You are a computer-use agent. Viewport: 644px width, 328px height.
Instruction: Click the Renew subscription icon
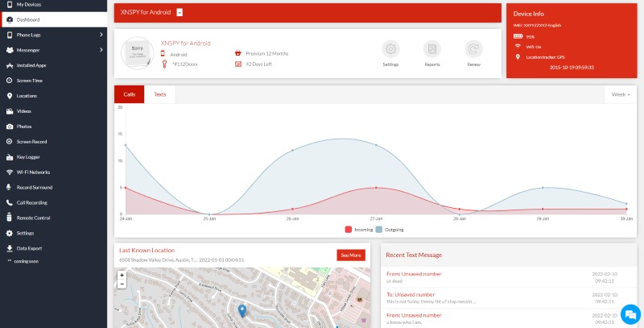pos(474,48)
